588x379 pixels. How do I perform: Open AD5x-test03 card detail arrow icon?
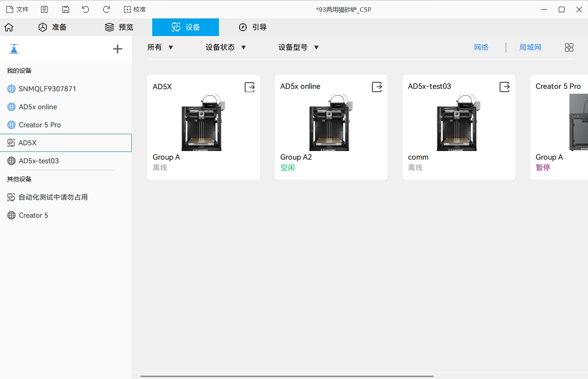pos(505,87)
